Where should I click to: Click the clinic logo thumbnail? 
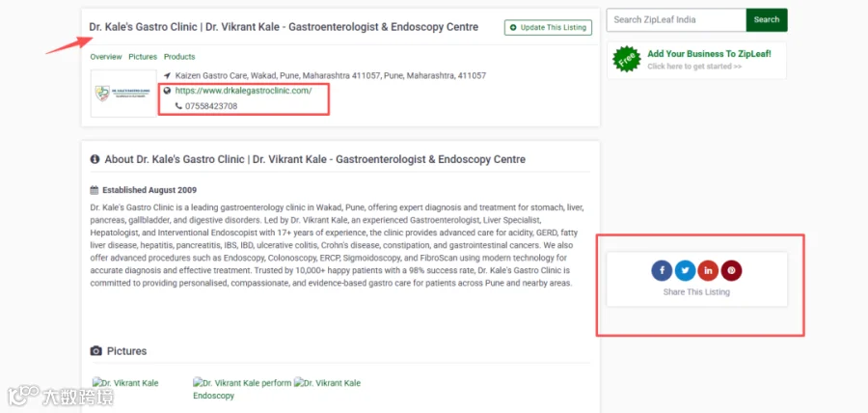pos(123,93)
